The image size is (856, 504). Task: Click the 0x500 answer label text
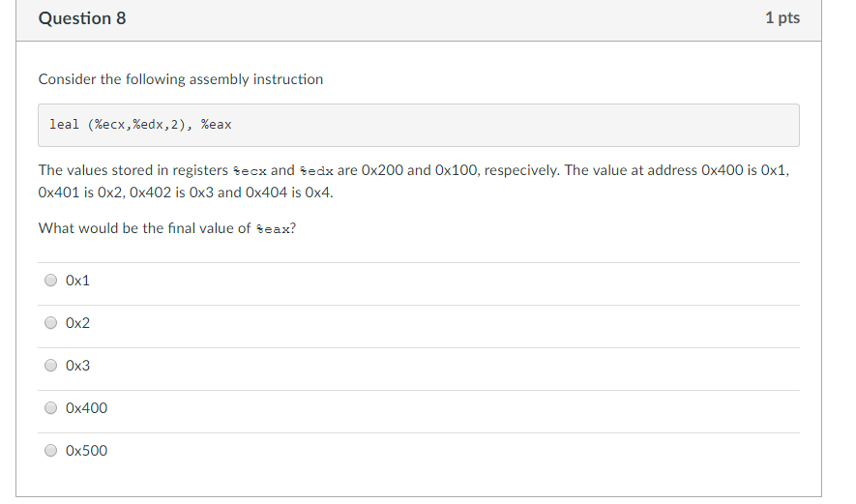(x=87, y=451)
